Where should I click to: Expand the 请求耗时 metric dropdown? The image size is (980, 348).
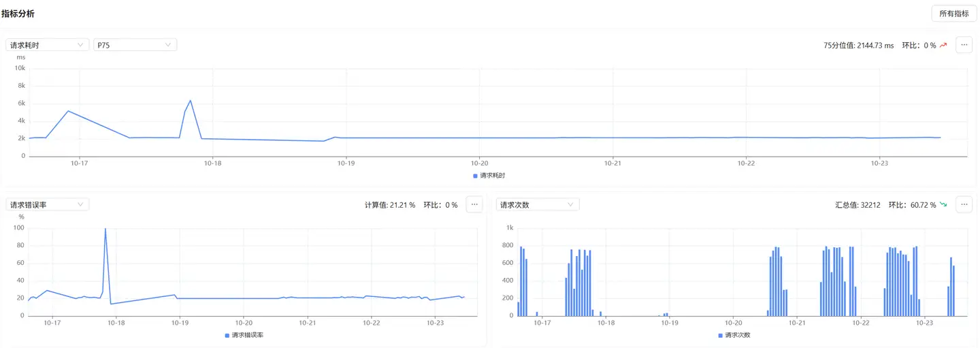click(x=47, y=45)
